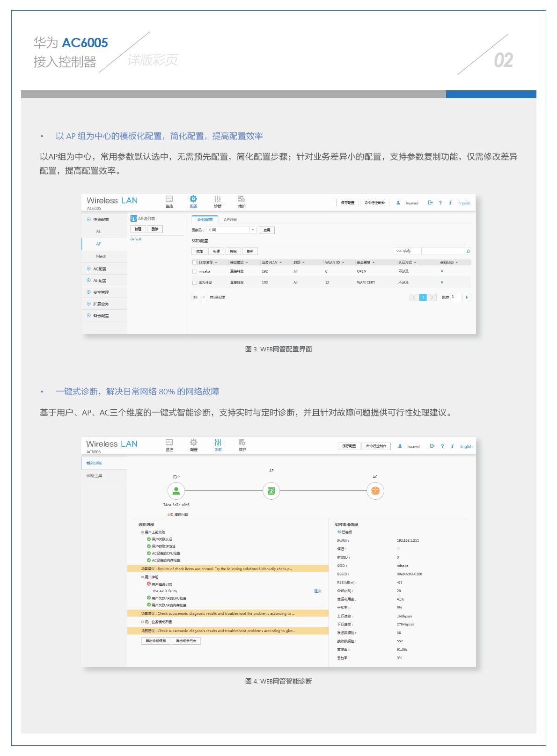This screenshot has width=557, height=756.
Task: Open help question mark in lower diagnosis screenshot
Action: click(x=442, y=446)
